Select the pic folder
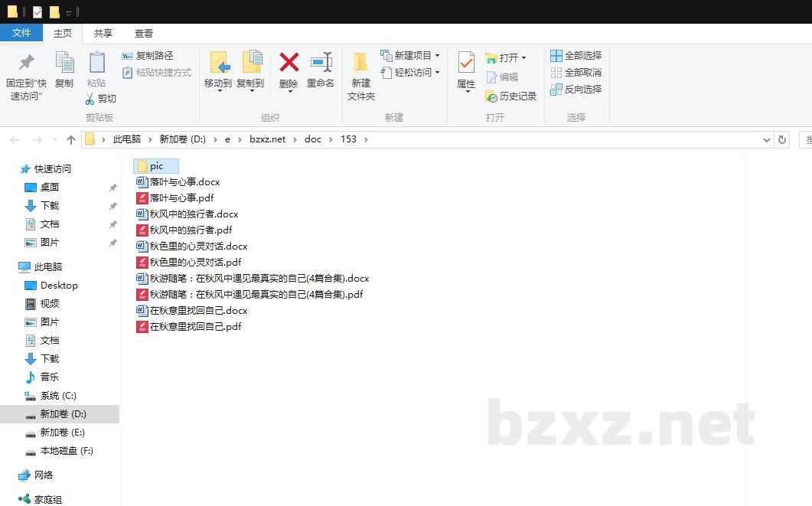Screen dimensions: 812x506 point(156,166)
